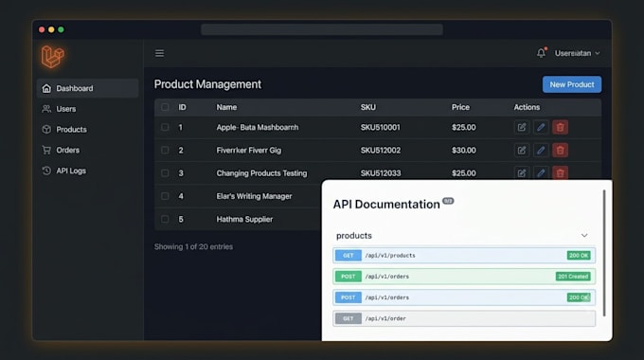
Task: Check the box for product ID 1
Action: (165, 127)
